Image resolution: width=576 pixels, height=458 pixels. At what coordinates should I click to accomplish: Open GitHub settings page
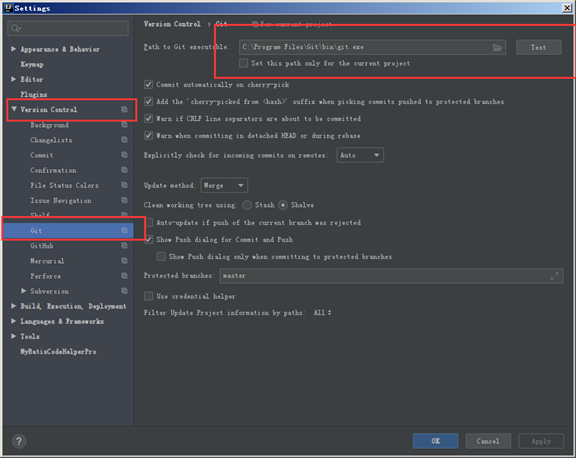coord(42,246)
